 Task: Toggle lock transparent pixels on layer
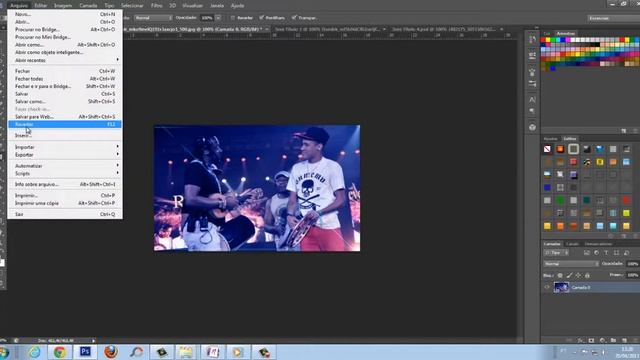560,276
